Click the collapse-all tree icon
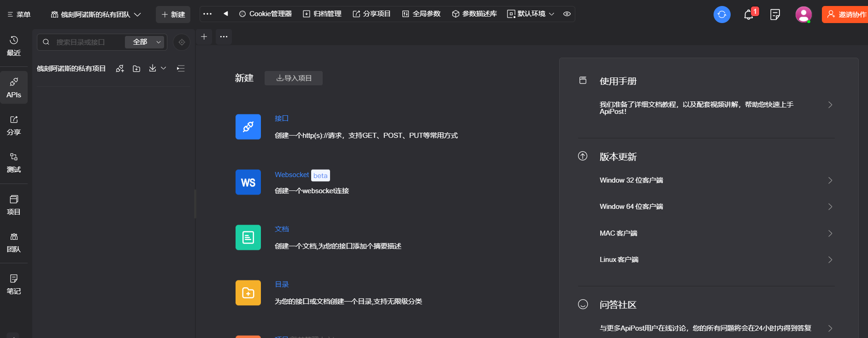The height and width of the screenshot is (338, 868). coord(181,68)
